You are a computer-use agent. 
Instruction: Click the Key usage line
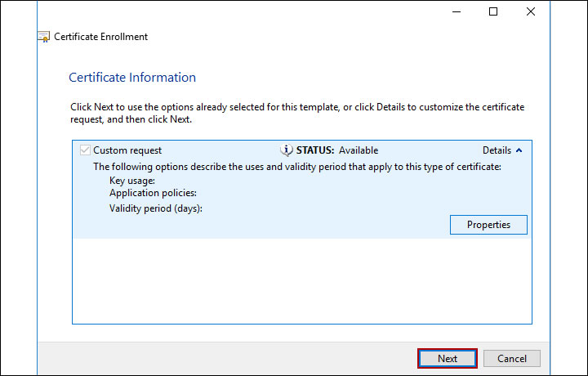(x=131, y=180)
